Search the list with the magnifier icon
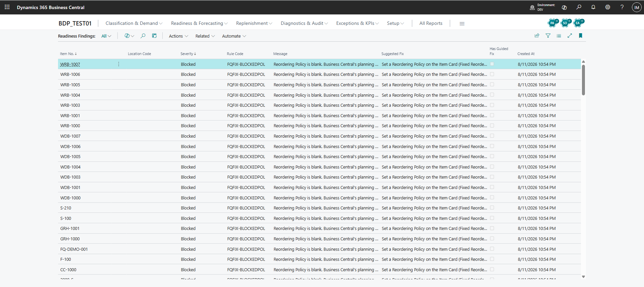The width and height of the screenshot is (644, 287). [143, 36]
